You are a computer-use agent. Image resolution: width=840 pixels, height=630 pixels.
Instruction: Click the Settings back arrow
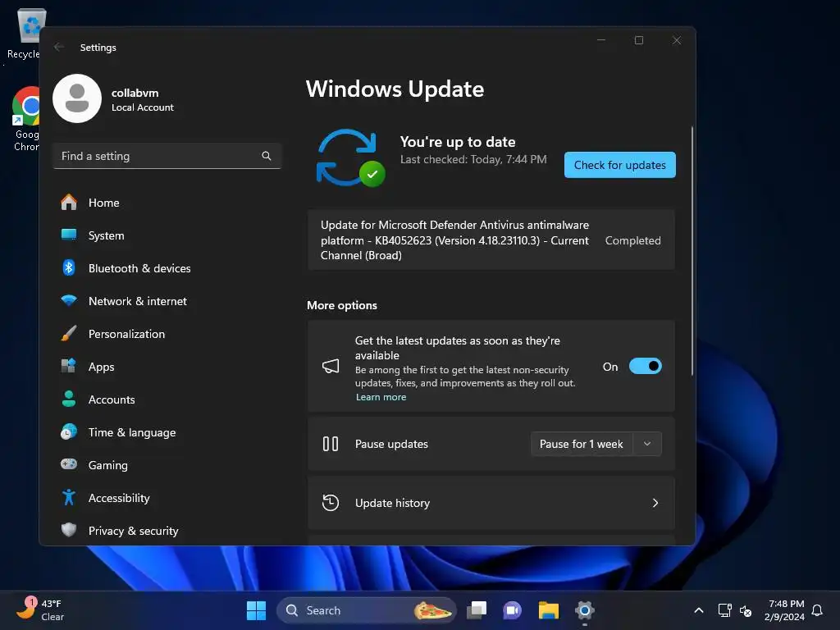tap(59, 47)
